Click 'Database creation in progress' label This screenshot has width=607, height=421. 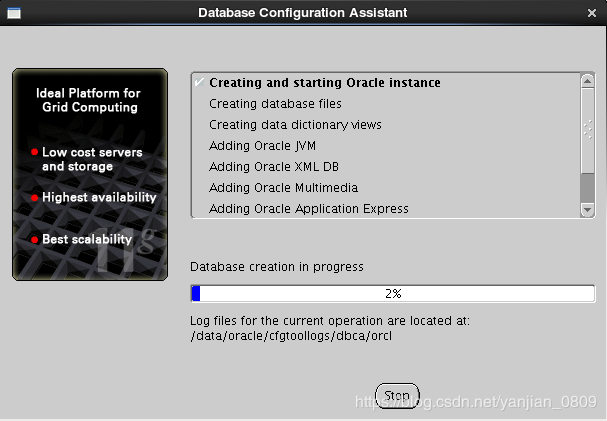(x=277, y=267)
